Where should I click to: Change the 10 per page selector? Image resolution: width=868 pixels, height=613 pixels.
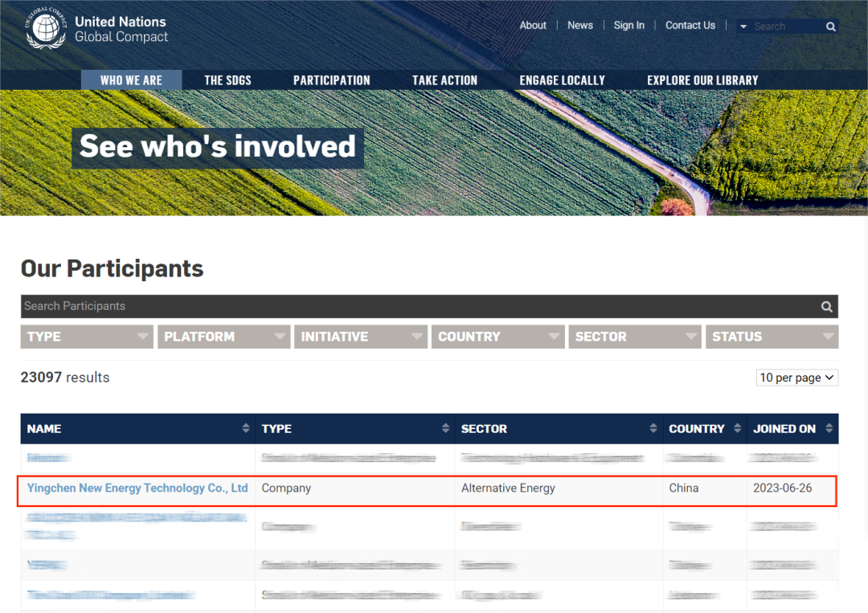click(796, 378)
